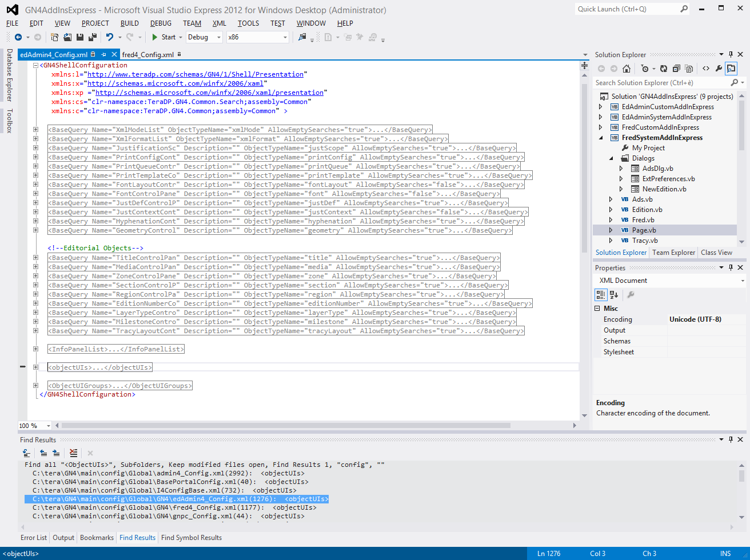Click the Pending Changes Filter icon
The width and height of the screenshot is (750, 560).
[x=645, y=69]
